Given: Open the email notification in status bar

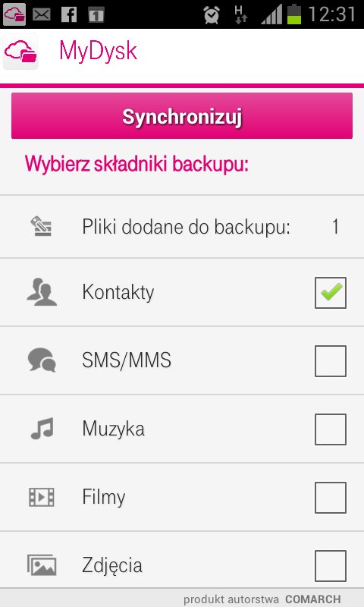Looking at the screenshot, I should pyautogui.click(x=42, y=14).
